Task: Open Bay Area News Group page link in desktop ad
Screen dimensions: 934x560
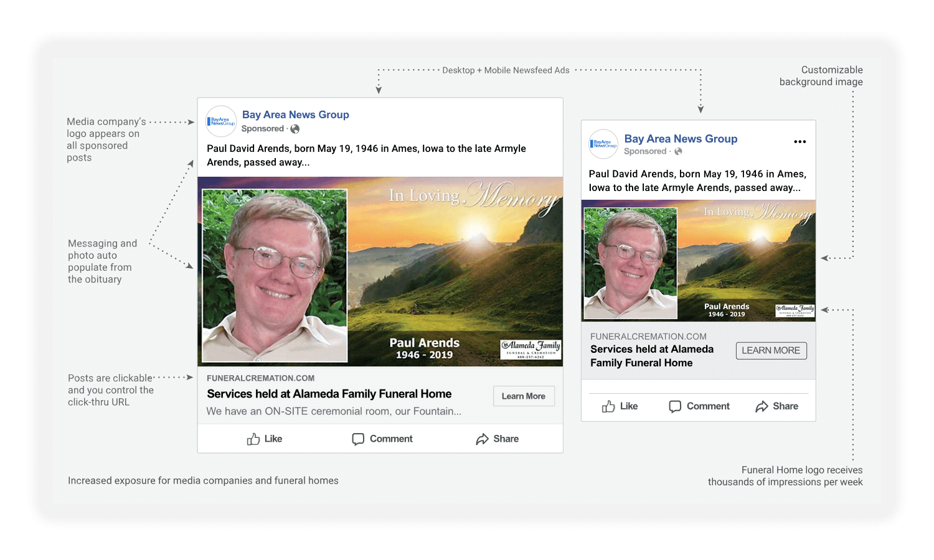Action: coord(296,114)
